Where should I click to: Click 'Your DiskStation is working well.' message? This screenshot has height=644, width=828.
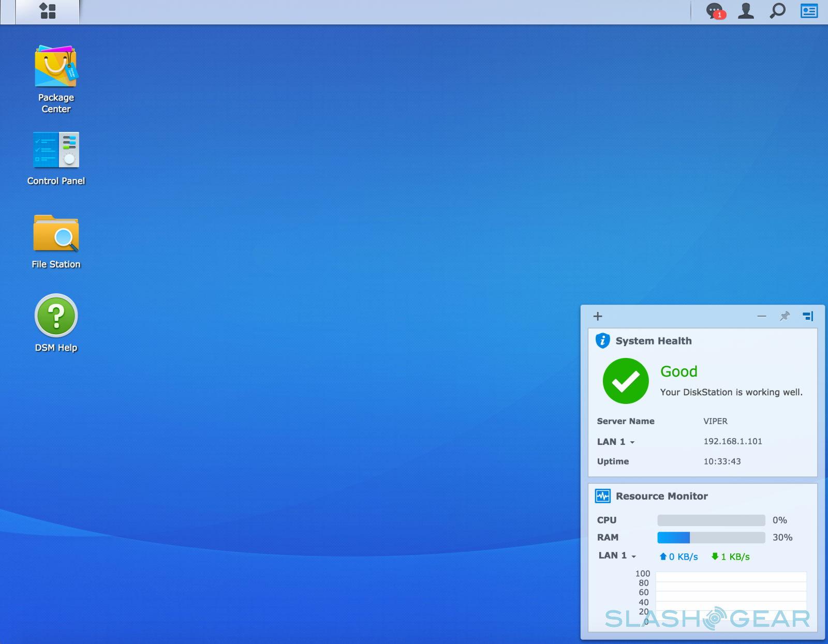point(731,392)
